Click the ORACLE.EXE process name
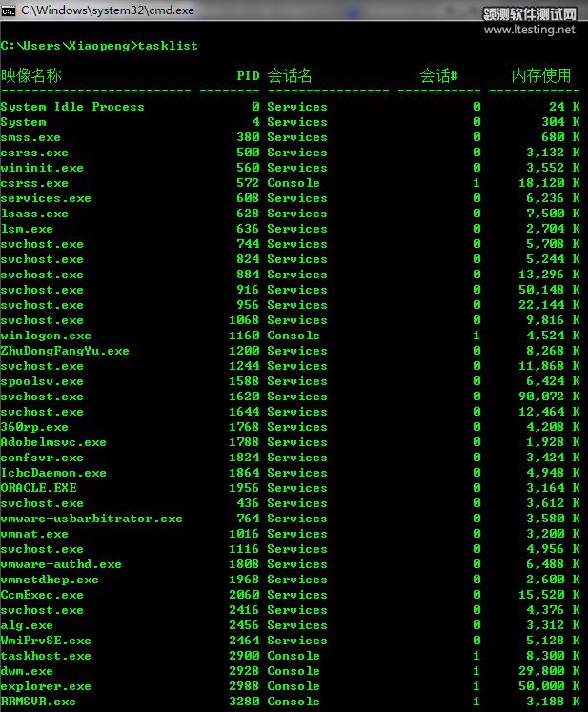Viewport: 588px width, 712px height. point(39,488)
